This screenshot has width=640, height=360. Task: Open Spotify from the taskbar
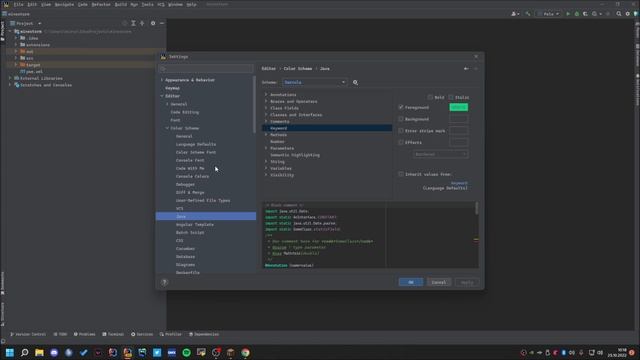[x=187, y=353]
